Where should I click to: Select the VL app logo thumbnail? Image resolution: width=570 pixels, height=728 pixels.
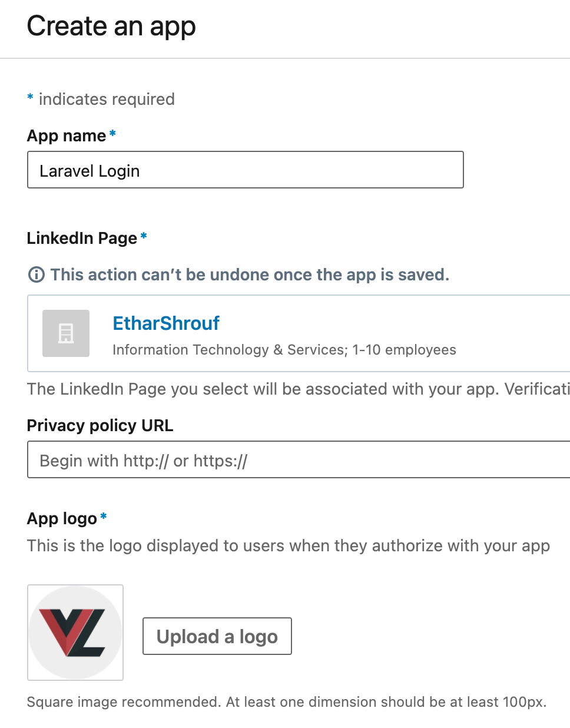pos(75,633)
